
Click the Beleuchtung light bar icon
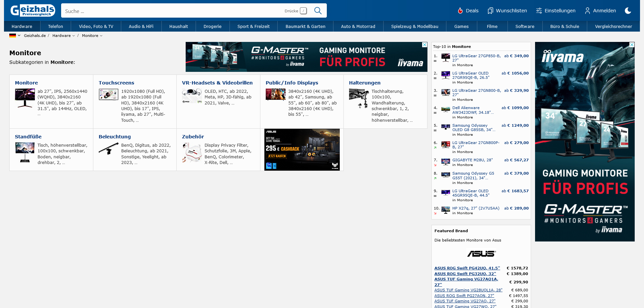(x=108, y=149)
